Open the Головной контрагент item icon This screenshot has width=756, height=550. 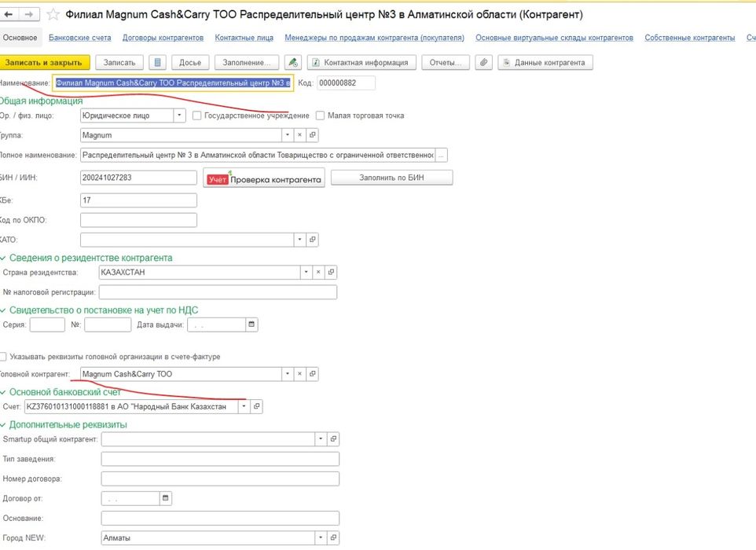pos(313,374)
